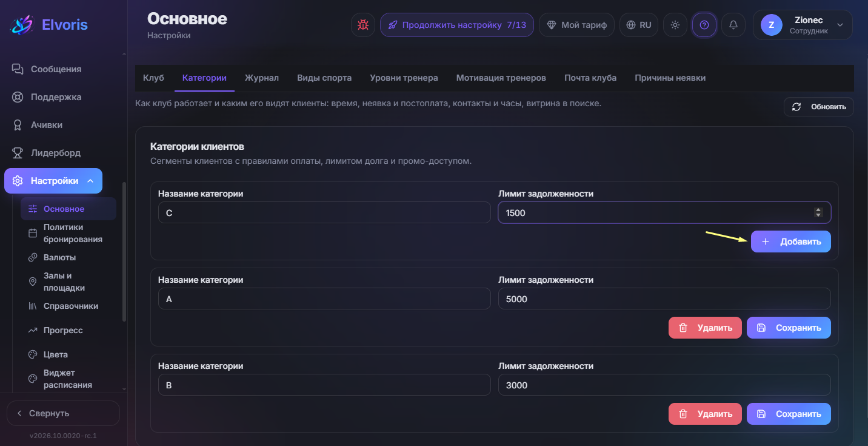Delete category A
Image resolution: width=868 pixels, height=446 pixels.
(705, 328)
